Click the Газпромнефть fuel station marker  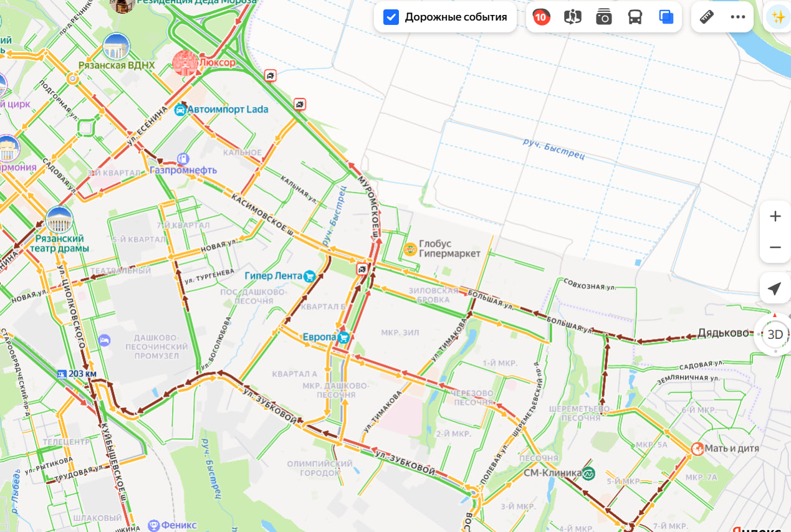click(182, 159)
